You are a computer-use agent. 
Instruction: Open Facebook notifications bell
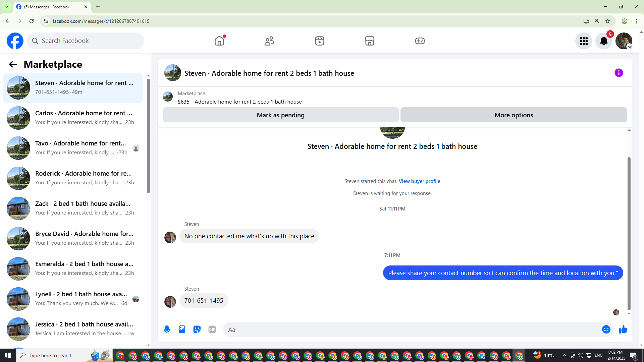603,41
